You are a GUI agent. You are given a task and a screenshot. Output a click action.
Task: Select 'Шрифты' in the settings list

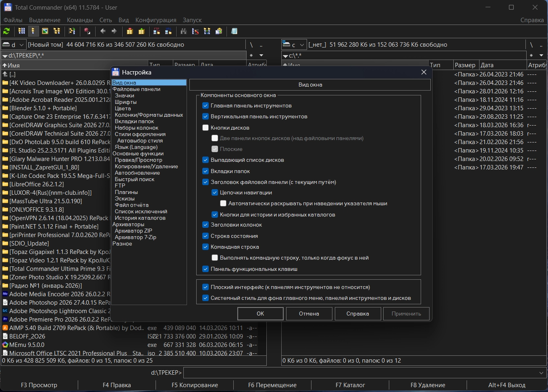tap(126, 102)
